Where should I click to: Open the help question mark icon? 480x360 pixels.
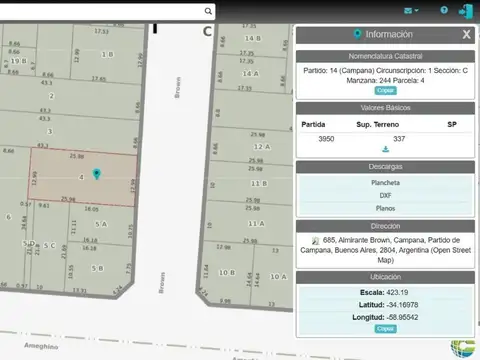pyautogui.click(x=444, y=10)
